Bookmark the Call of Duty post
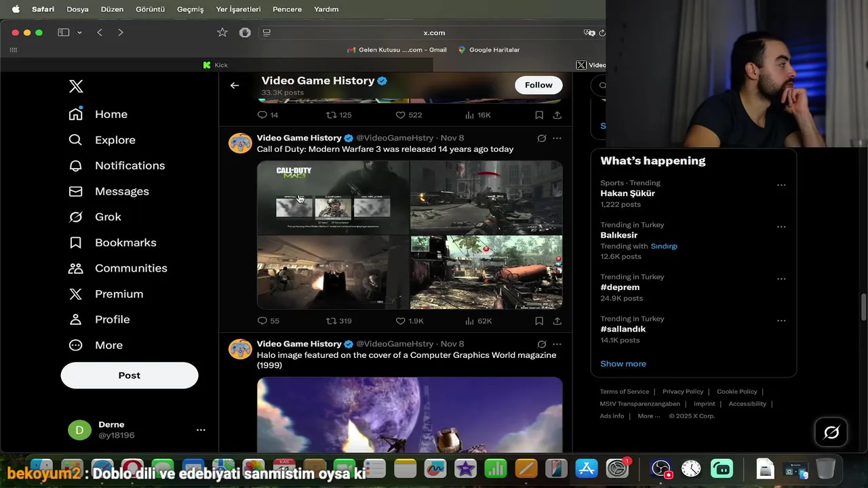The height and width of the screenshot is (488, 868). click(539, 321)
